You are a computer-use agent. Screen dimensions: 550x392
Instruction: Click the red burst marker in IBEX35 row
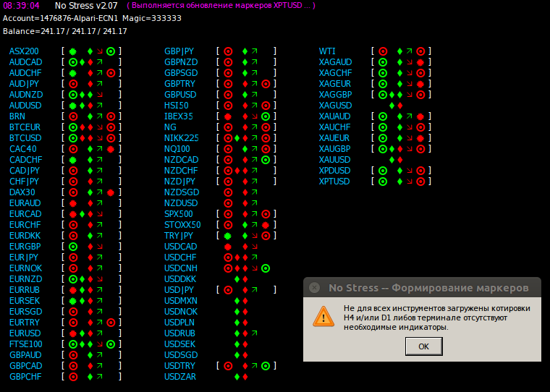tap(228, 116)
